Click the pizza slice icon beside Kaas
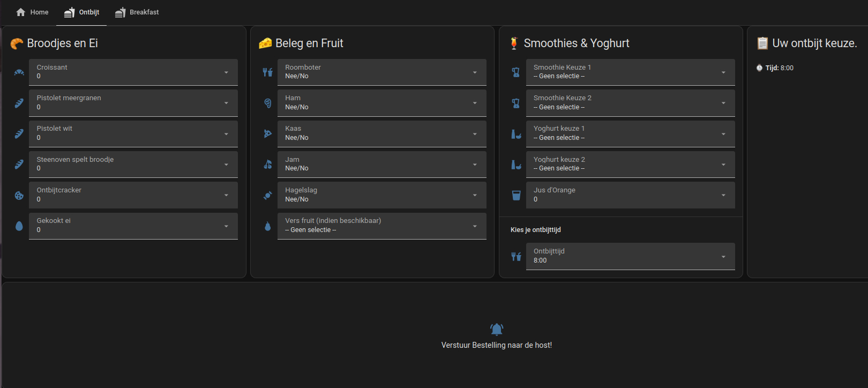Image resolution: width=868 pixels, height=388 pixels. tap(268, 134)
